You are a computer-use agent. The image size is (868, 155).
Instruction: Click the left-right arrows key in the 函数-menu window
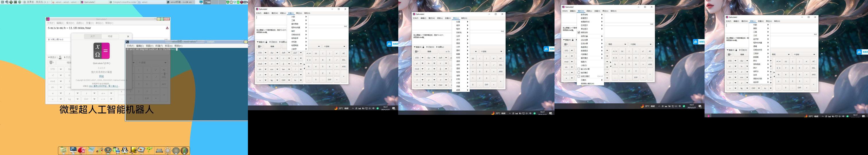tap(778, 68)
